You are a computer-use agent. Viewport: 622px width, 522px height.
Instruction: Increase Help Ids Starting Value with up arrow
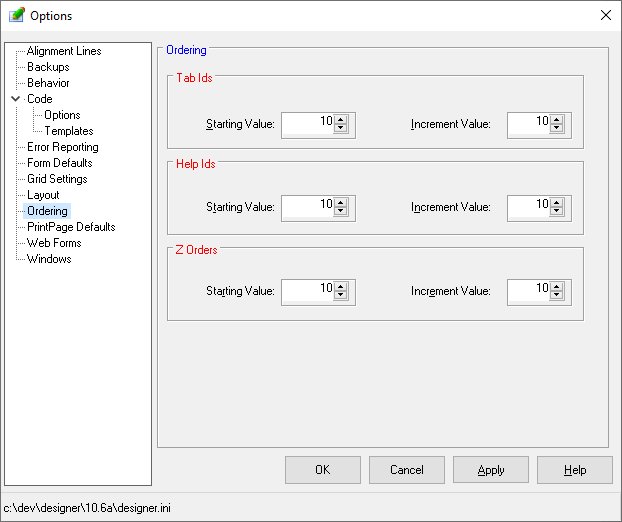(x=341, y=203)
